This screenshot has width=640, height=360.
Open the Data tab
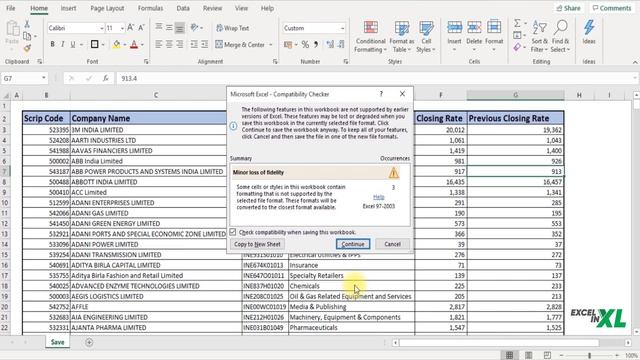point(183,8)
